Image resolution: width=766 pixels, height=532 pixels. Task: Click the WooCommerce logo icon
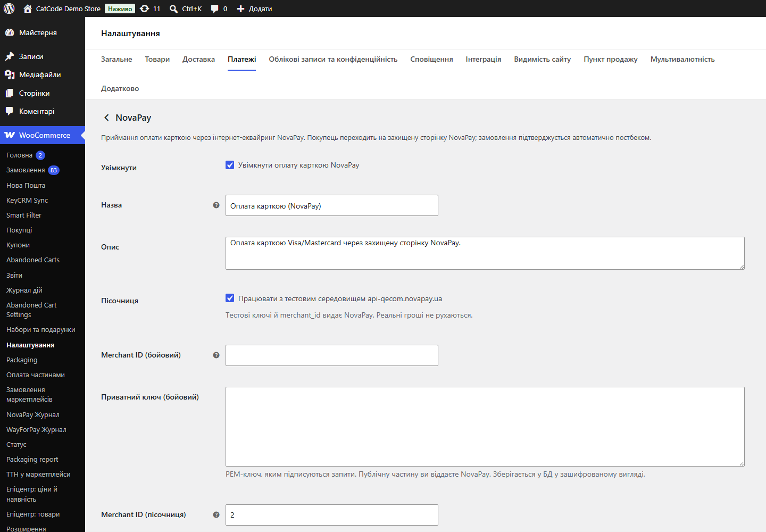tap(10, 135)
